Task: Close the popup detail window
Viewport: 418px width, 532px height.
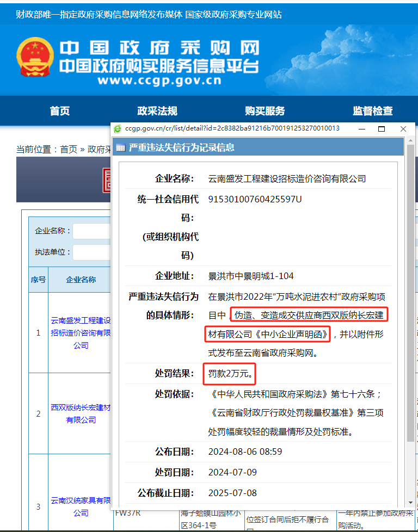Action: 403,129
